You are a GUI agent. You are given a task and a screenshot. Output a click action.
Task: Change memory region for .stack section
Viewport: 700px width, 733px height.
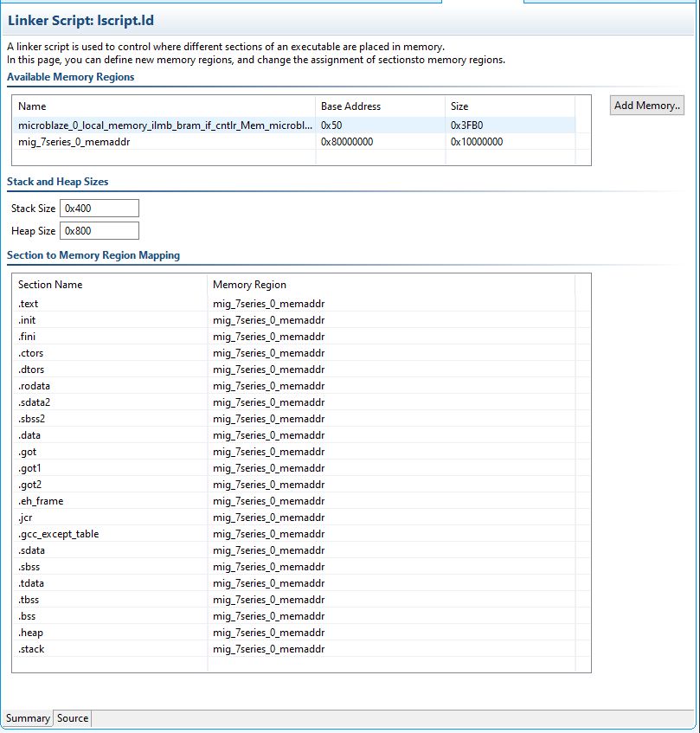click(269, 649)
